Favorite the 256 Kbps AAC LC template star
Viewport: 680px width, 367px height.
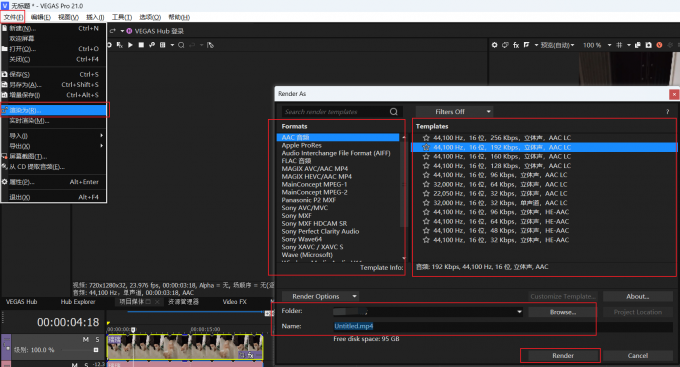[x=426, y=138]
